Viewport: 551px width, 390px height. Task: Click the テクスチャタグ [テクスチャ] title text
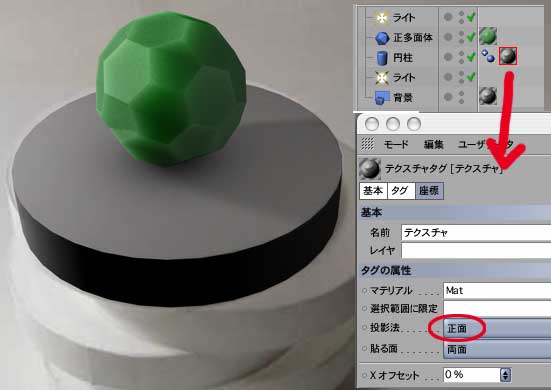[444, 169]
